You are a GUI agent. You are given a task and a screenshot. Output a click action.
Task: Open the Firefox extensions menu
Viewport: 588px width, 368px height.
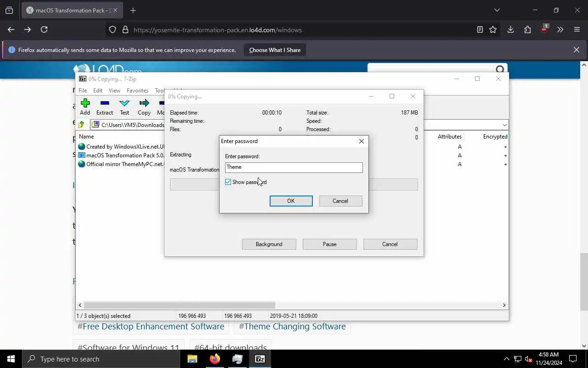tap(527, 29)
